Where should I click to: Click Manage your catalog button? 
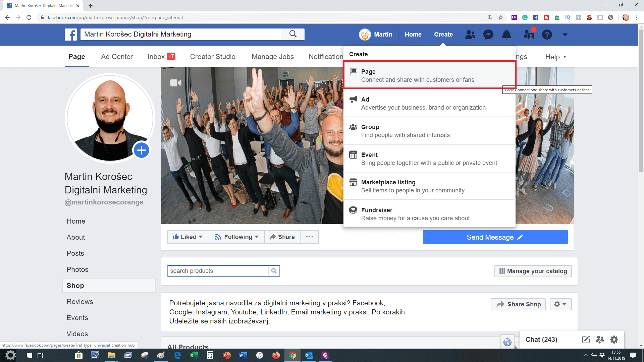point(533,271)
